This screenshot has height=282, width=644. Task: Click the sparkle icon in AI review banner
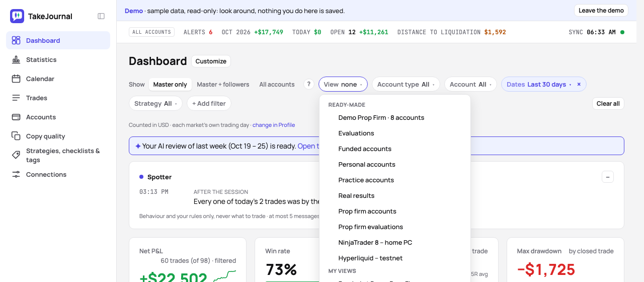pos(138,146)
